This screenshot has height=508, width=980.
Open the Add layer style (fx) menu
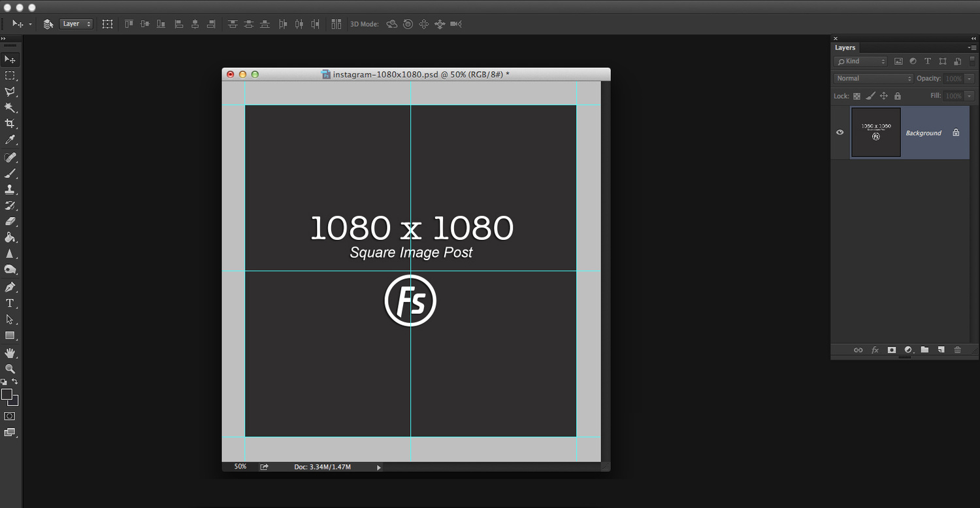875,350
